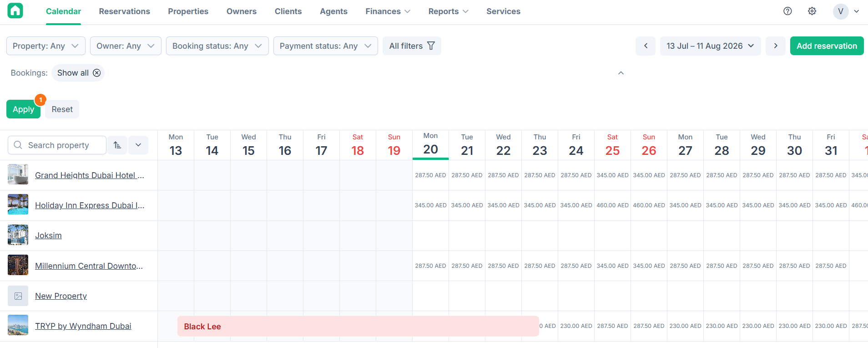Expand the Booking status: Any dropdown

[217, 46]
